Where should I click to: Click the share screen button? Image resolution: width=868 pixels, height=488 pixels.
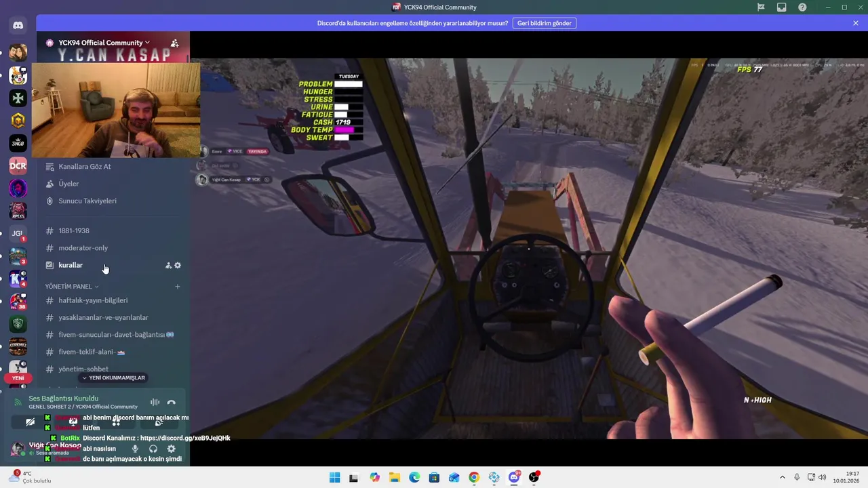[73, 422]
